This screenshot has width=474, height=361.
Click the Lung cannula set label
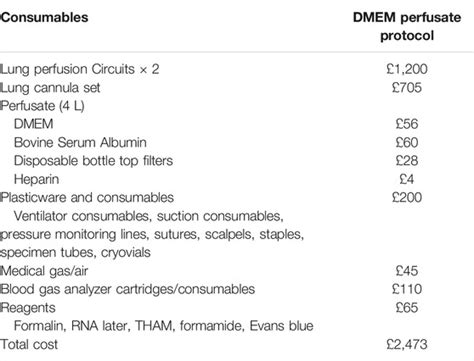click(50, 88)
